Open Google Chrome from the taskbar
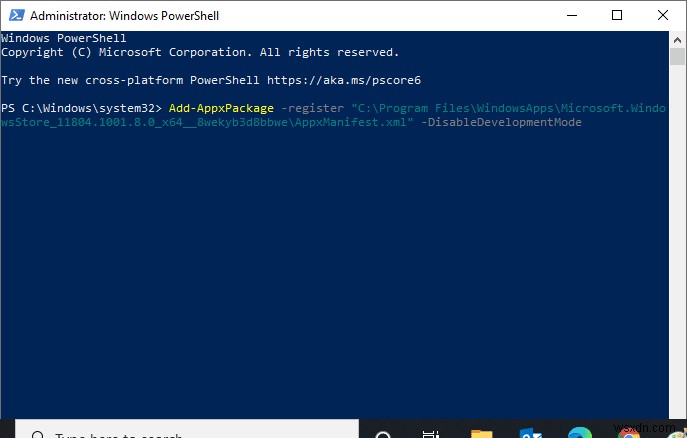 [629, 433]
